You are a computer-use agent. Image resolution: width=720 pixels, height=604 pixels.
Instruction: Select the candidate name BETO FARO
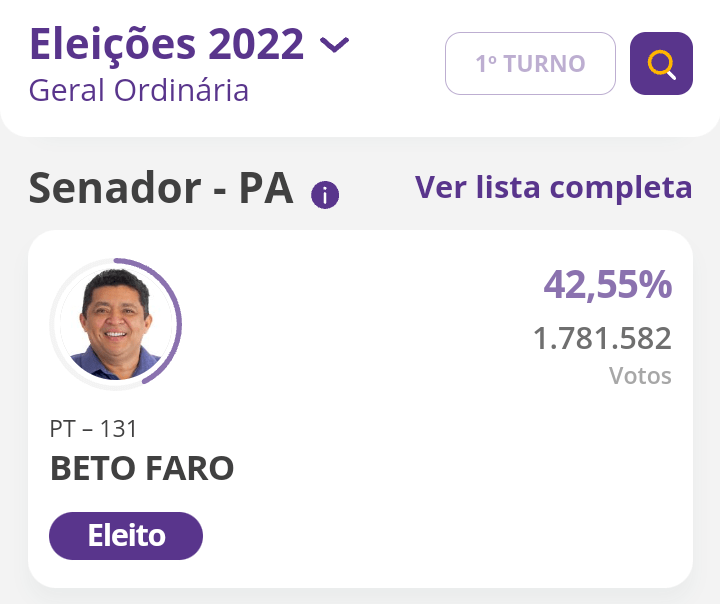[142, 468]
